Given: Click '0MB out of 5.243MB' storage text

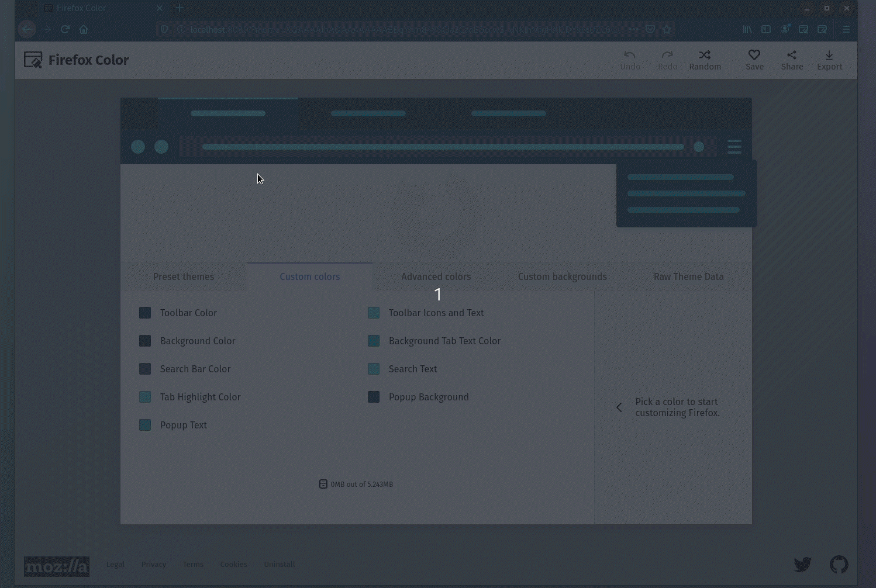Looking at the screenshot, I should coord(361,484).
